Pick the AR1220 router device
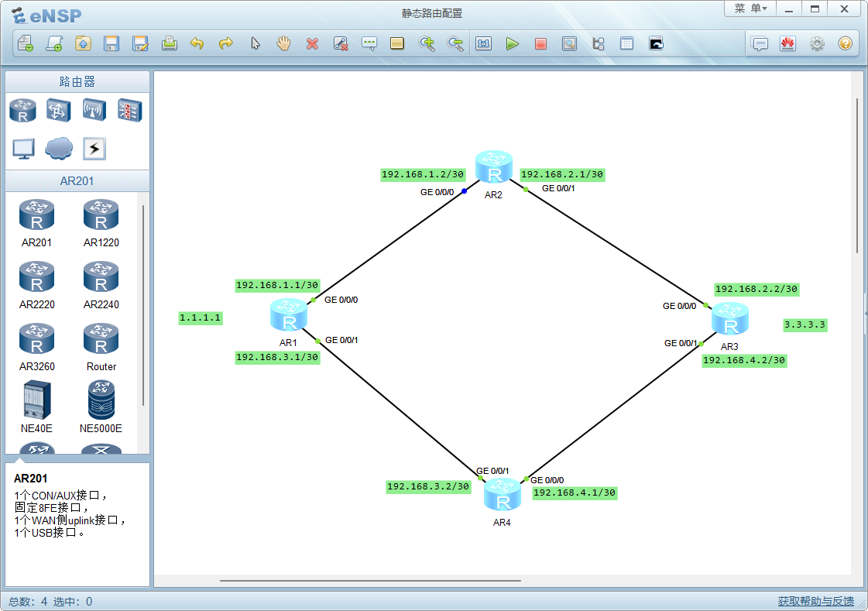Viewport: 868px width, 611px height. click(101, 223)
